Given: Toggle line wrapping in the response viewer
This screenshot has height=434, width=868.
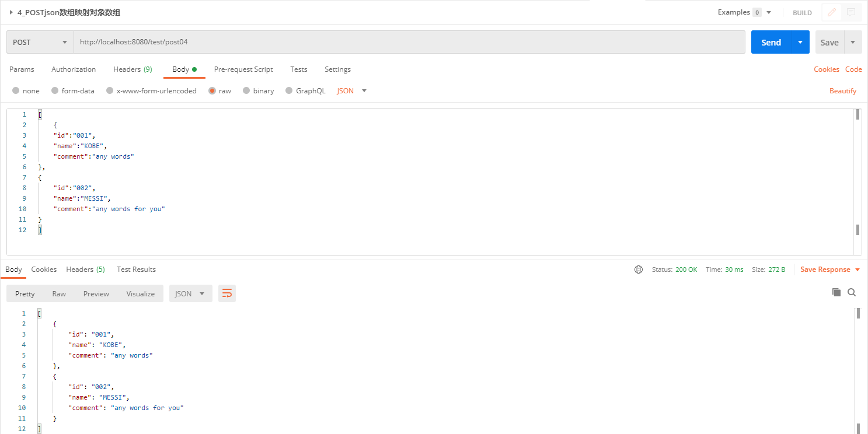Looking at the screenshot, I should [x=226, y=293].
